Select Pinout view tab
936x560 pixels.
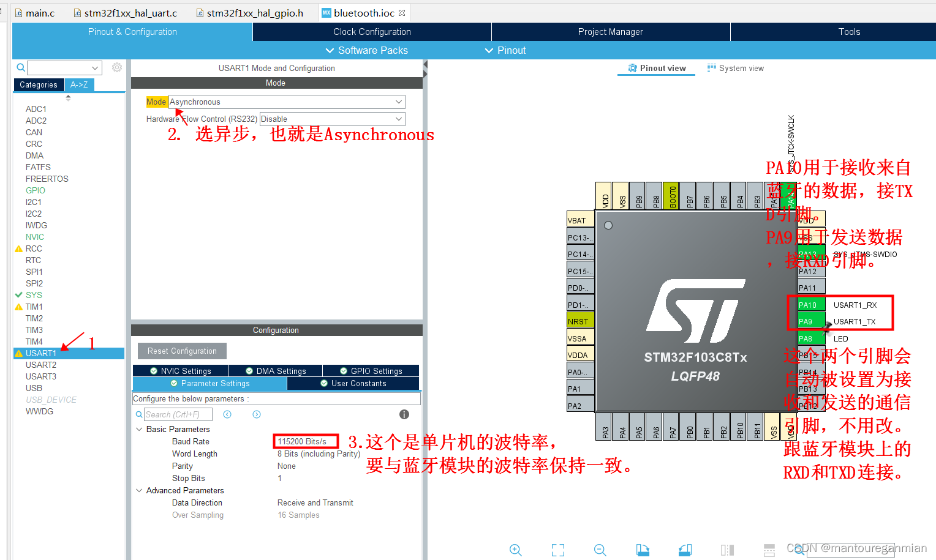657,68
